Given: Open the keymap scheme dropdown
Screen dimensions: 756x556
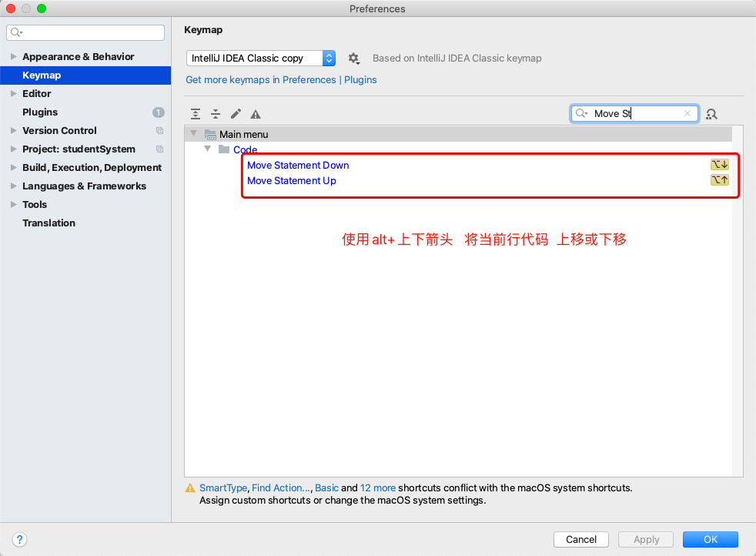Looking at the screenshot, I should pos(261,59).
